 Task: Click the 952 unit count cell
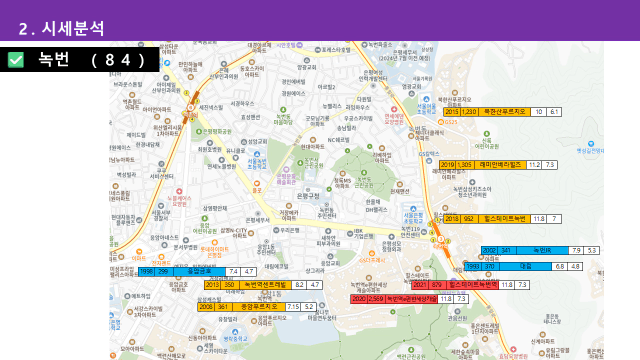tap(469, 219)
